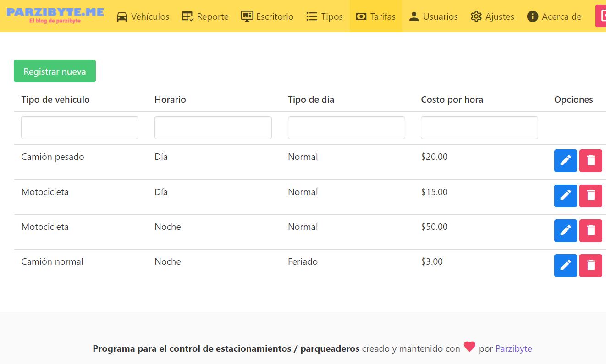Click the Parzibyte.me logo
The width and height of the screenshot is (606, 364).
pos(55,15)
